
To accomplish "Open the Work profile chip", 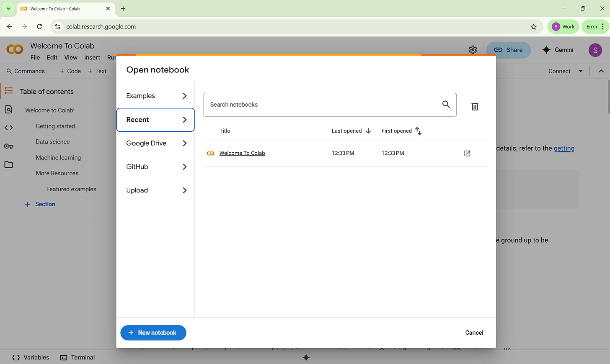I will click(x=563, y=26).
